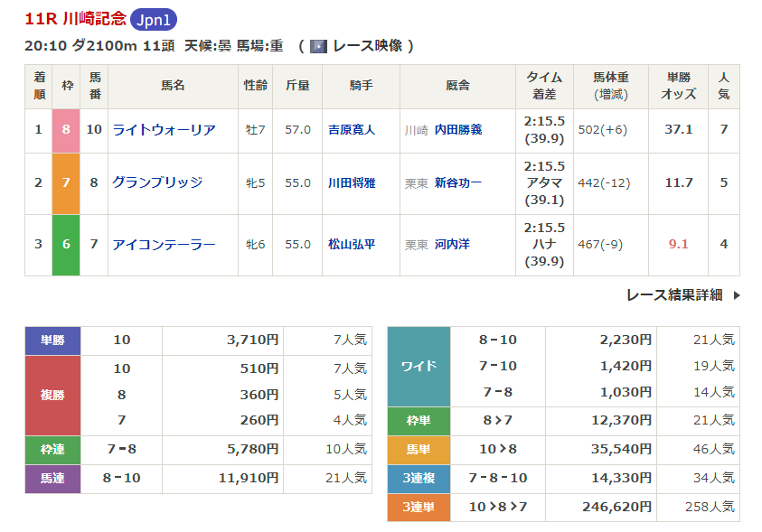The width and height of the screenshot is (762, 532).
Task: Open trainer 河内洋's profile
Action: pos(452,245)
